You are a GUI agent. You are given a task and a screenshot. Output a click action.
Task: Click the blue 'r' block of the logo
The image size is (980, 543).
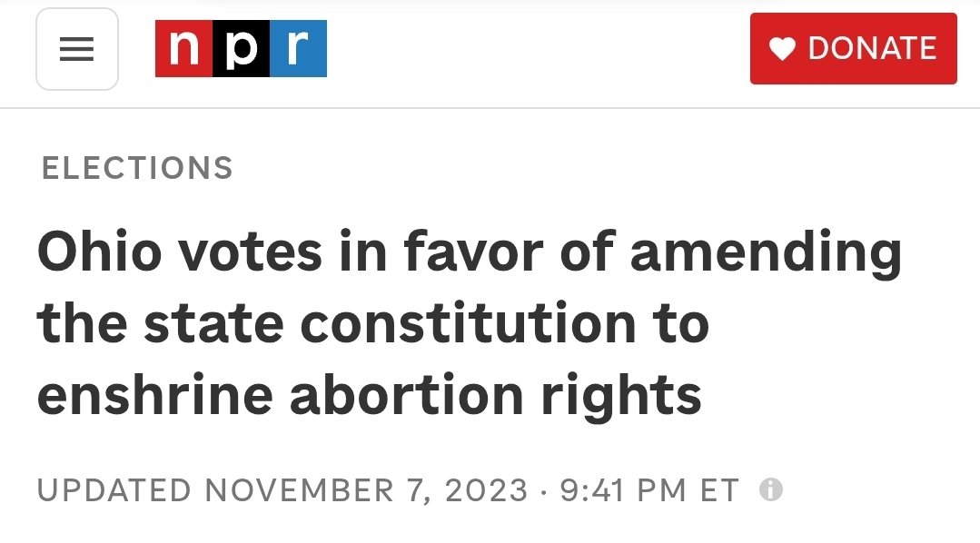pyautogui.click(x=298, y=49)
